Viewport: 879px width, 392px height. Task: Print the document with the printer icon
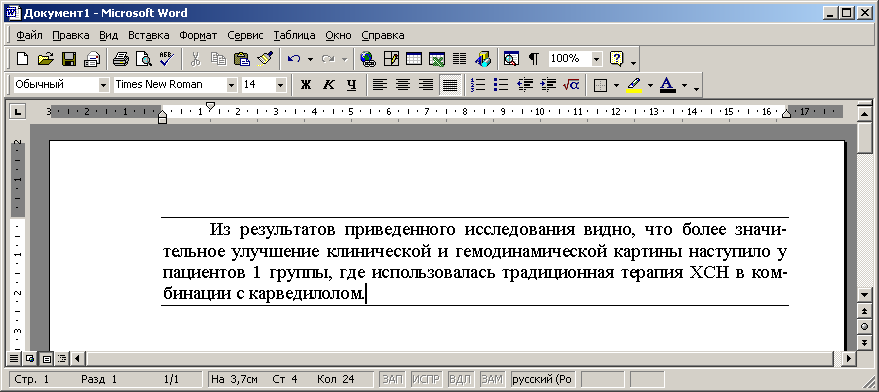pos(121,58)
